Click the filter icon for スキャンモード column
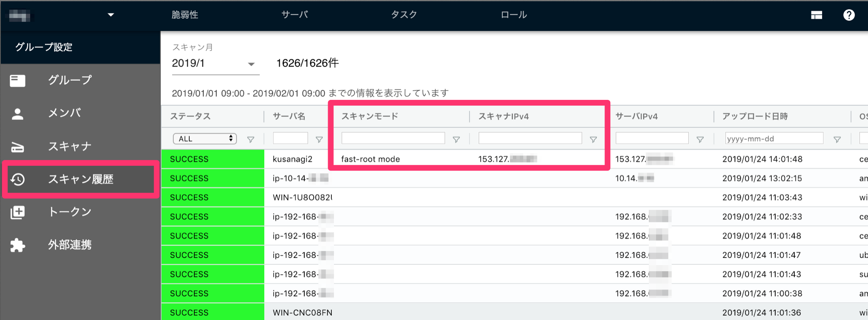868x320 pixels. [x=456, y=140]
